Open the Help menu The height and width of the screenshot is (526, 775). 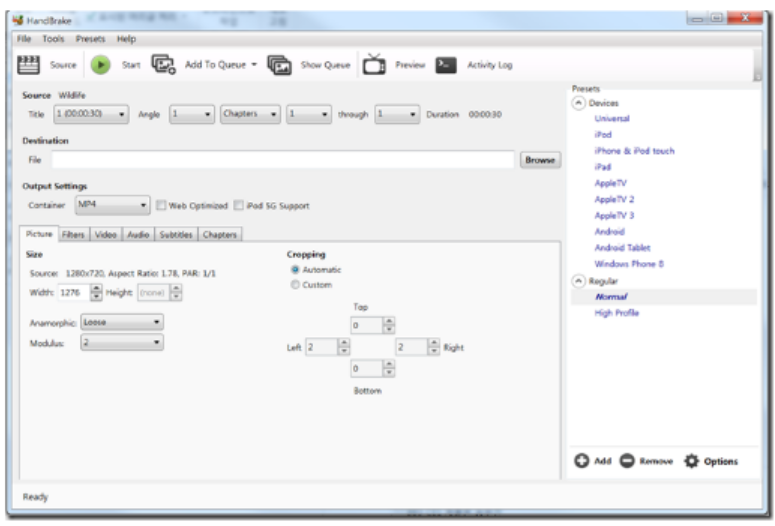(126, 39)
